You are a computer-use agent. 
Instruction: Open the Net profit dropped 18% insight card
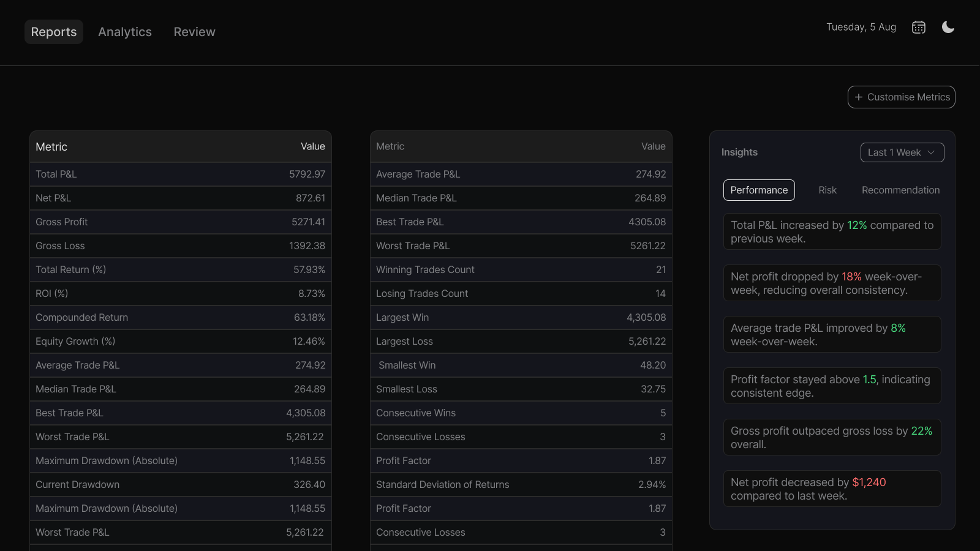[x=832, y=283]
